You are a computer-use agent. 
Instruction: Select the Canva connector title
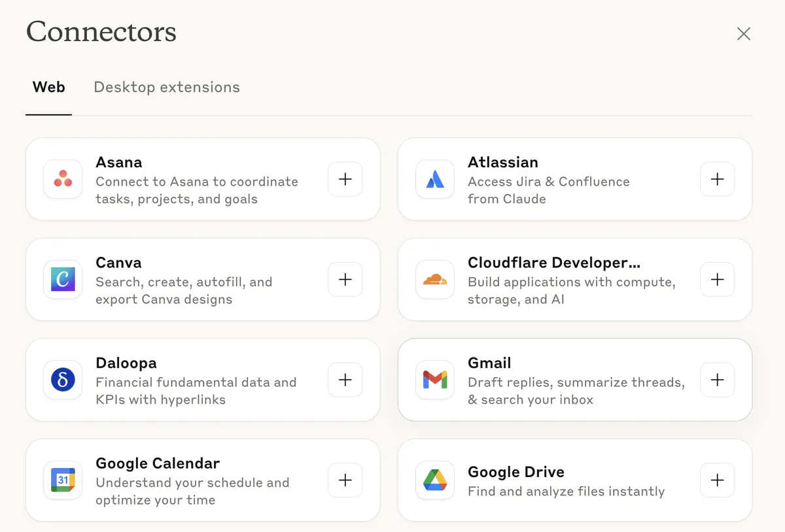[x=118, y=263]
